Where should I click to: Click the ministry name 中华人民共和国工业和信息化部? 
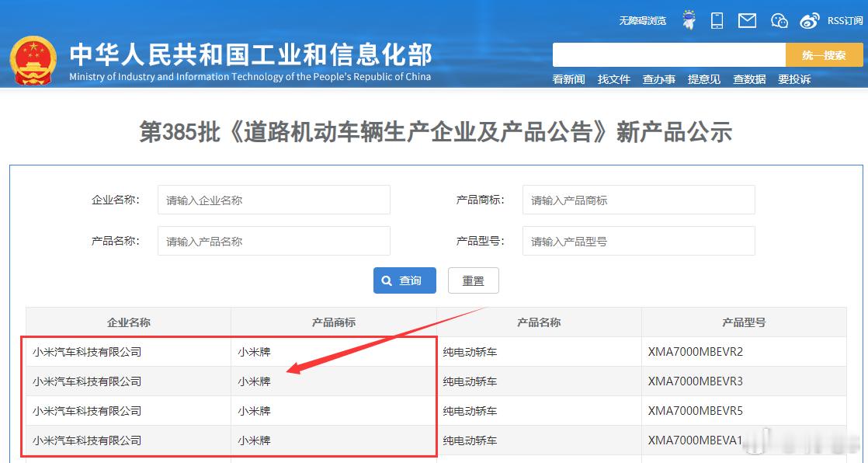pyautogui.click(x=251, y=54)
